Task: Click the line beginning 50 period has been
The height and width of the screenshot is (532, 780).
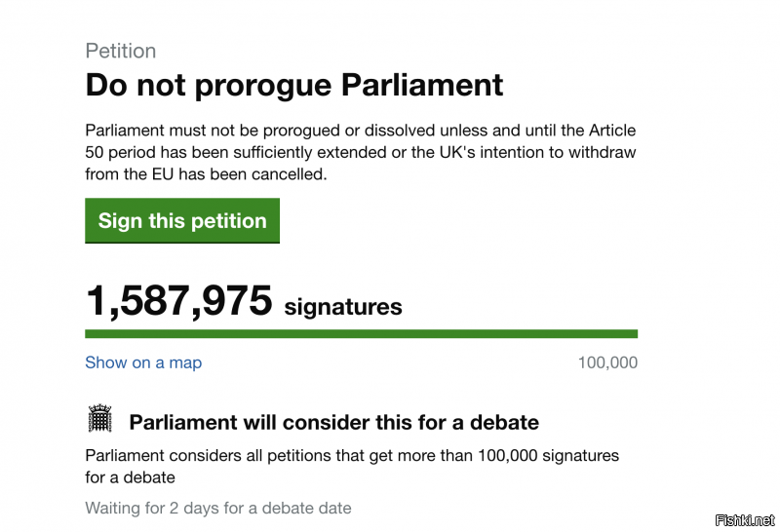Action: [360, 152]
